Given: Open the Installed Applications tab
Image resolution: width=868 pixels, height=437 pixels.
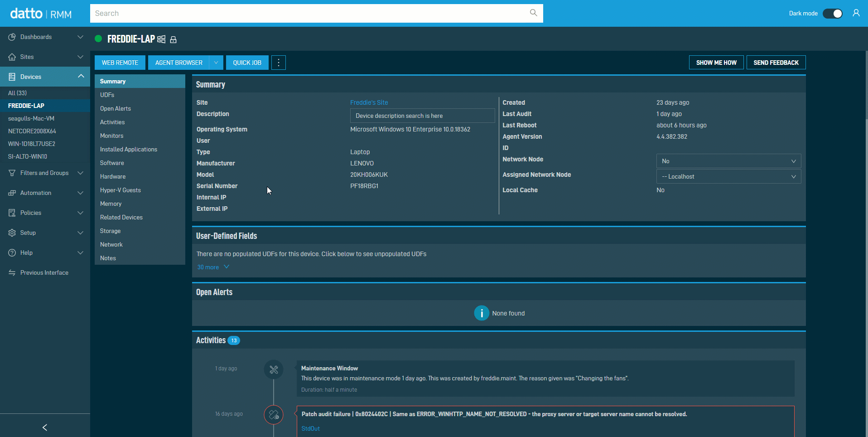Looking at the screenshot, I should click(140, 149).
